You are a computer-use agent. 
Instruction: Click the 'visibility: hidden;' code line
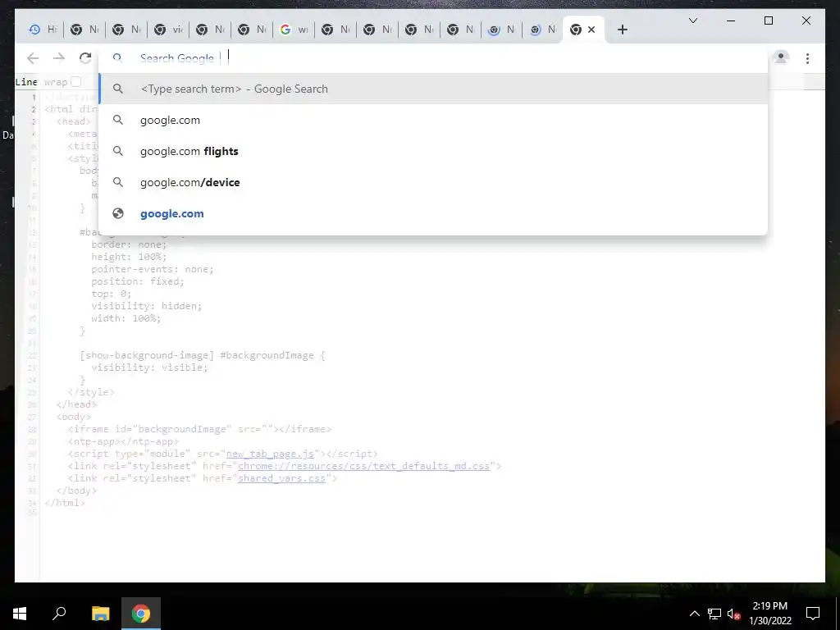click(146, 306)
